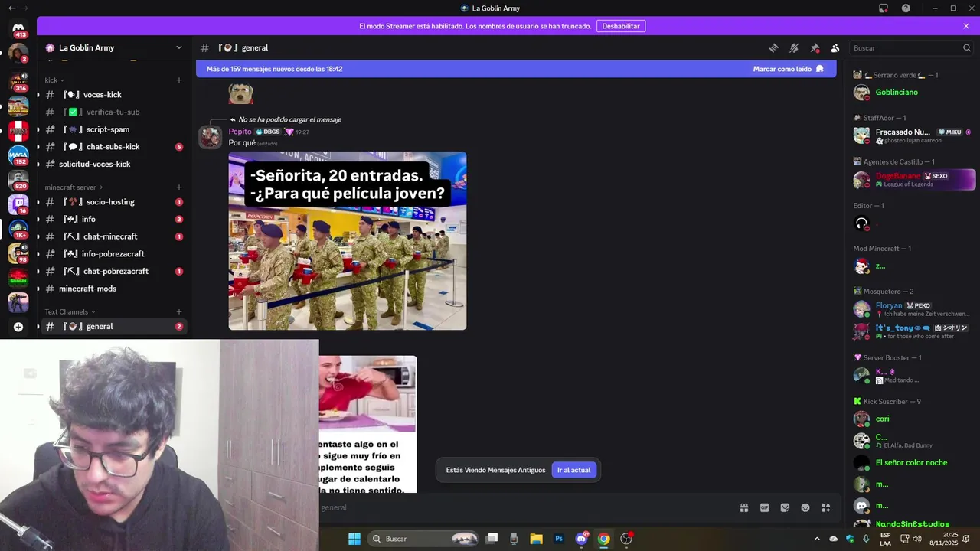Click the taskbar Buscar search box

tap(423, 539)
